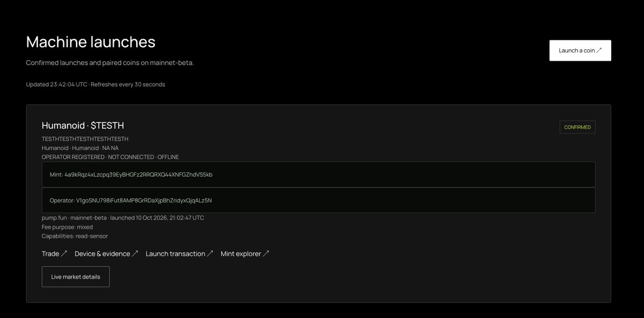This screenshot has width=644, height=318.
Task: Click the arrow icon after Mint explorer
Action: (266, 254)
